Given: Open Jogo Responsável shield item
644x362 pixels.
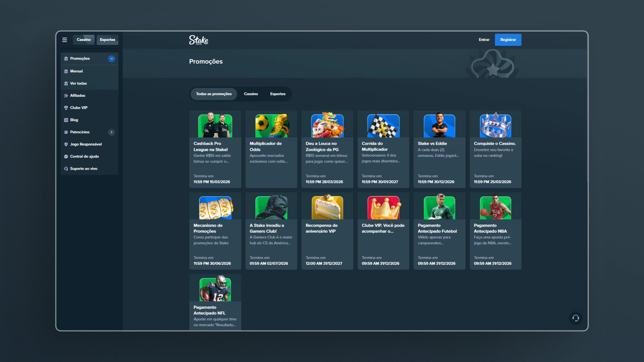Looking at the screenshot, I should pos(86,144).
